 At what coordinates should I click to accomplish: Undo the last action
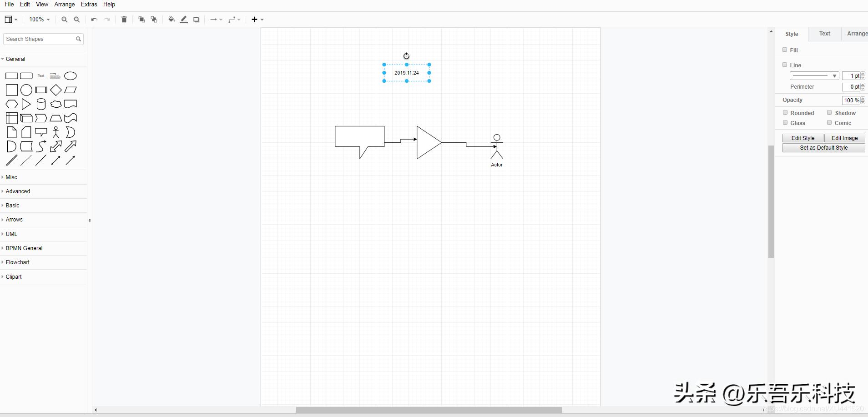(x=94, y=20)
